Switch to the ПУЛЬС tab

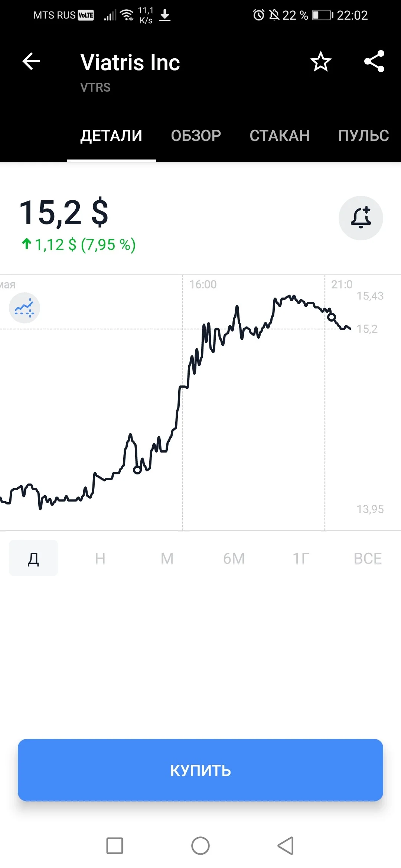[x=363, y=136]
